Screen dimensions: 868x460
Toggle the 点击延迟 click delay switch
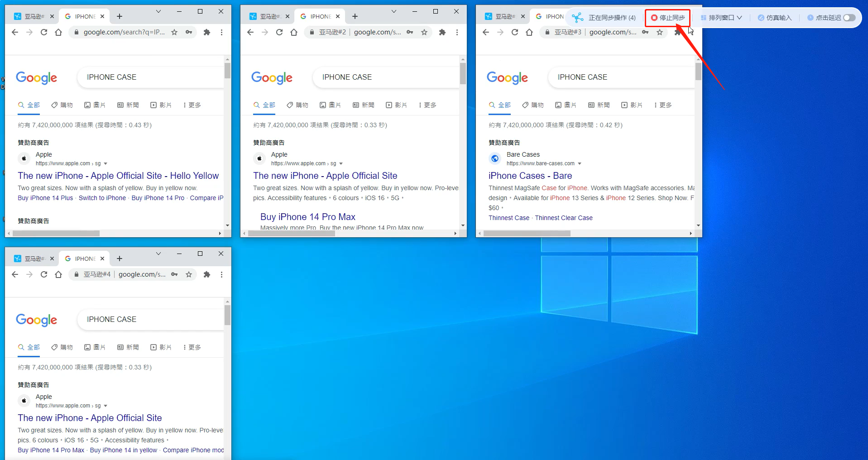849,18
